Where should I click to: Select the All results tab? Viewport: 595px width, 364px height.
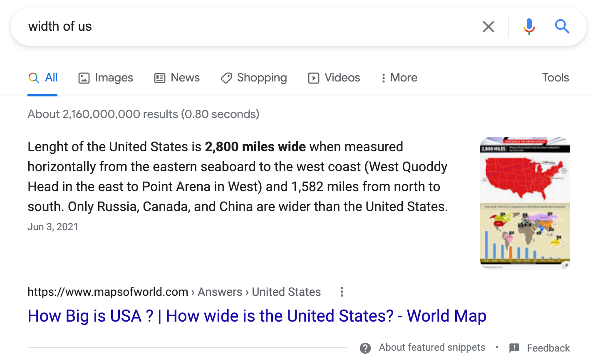51,78
